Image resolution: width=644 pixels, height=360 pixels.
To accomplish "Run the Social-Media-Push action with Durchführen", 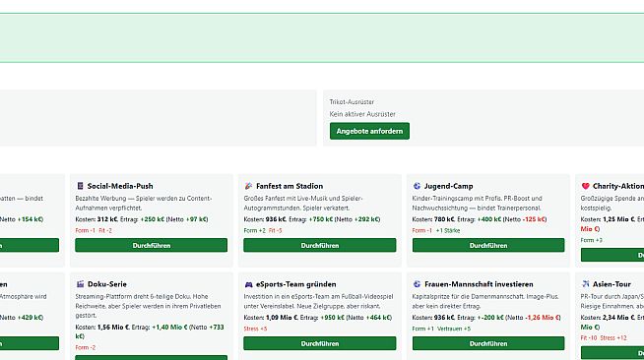I will pyautogui.click(x=151, y=245).
